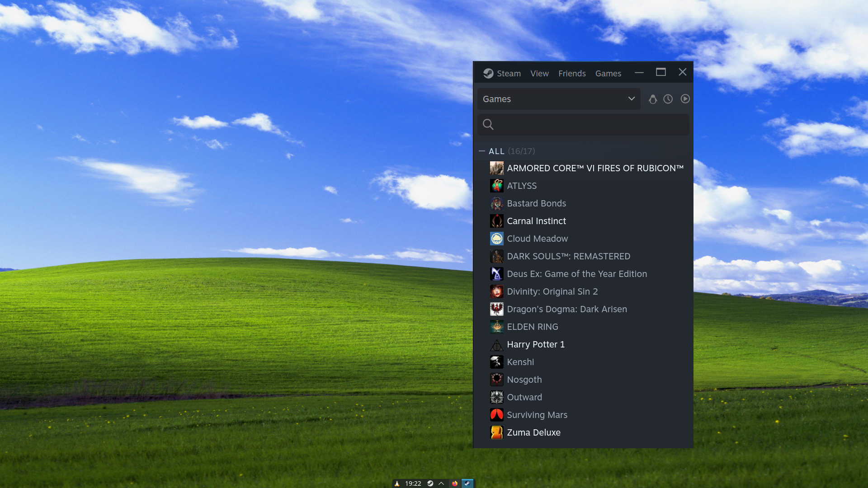
Task: Minimize the Steam window
Action: coord(639,72)
